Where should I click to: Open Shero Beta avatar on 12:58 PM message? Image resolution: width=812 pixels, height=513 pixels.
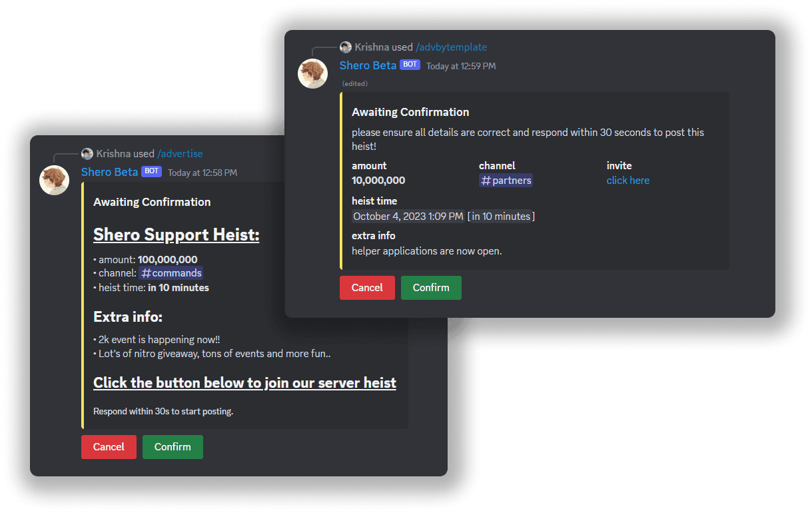point(55,180)
